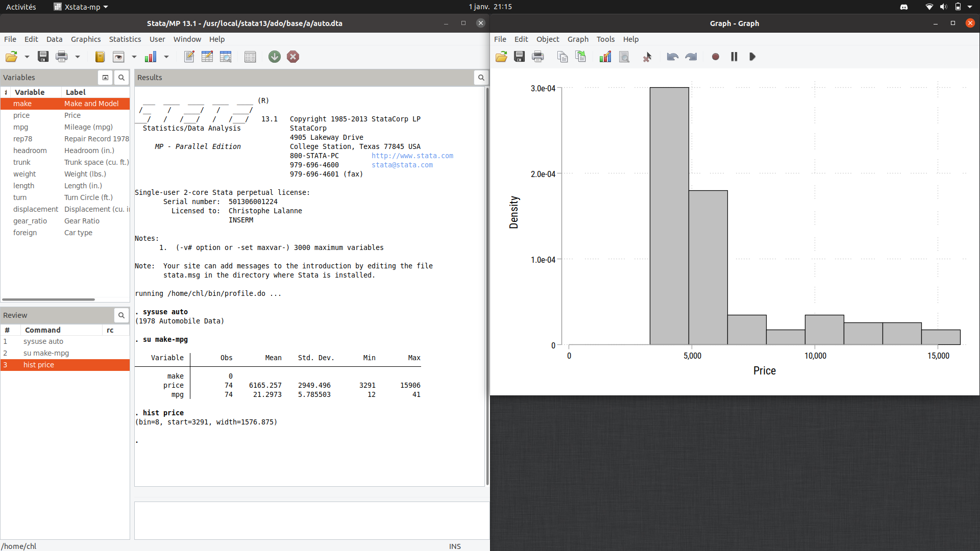Click the red record button in Graph toolbar
Image resolution: width=980 pixels, height=551 pixels.
pos(716,57)
